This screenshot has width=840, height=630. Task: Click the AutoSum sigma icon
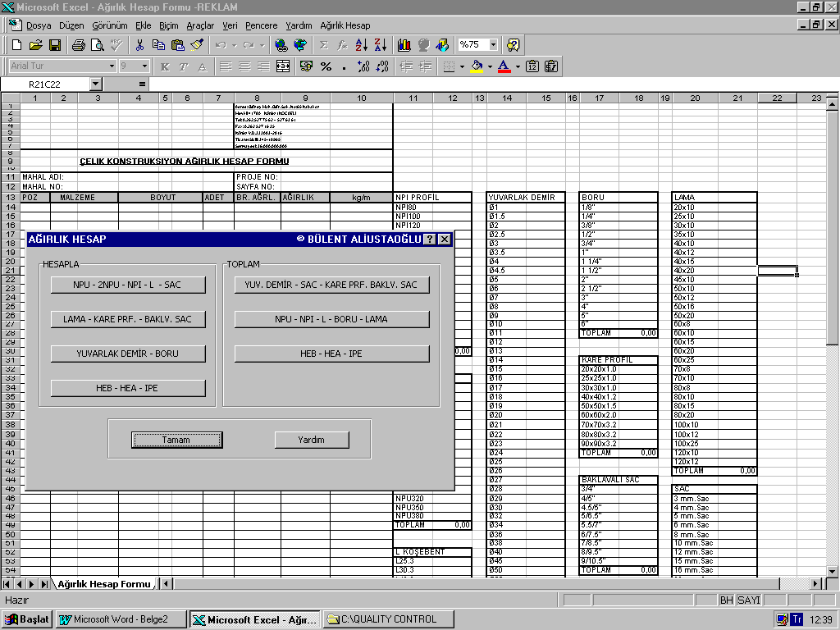(x=323, y=45)
